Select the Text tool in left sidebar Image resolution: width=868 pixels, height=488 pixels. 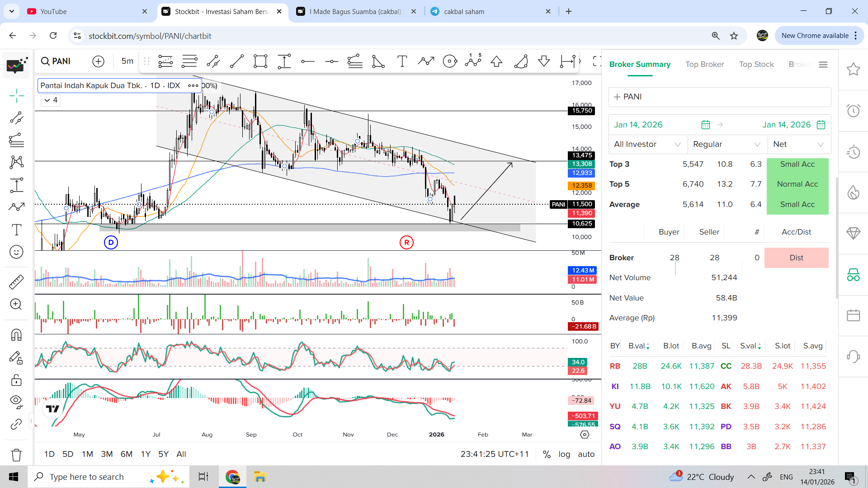click(17, 230)
